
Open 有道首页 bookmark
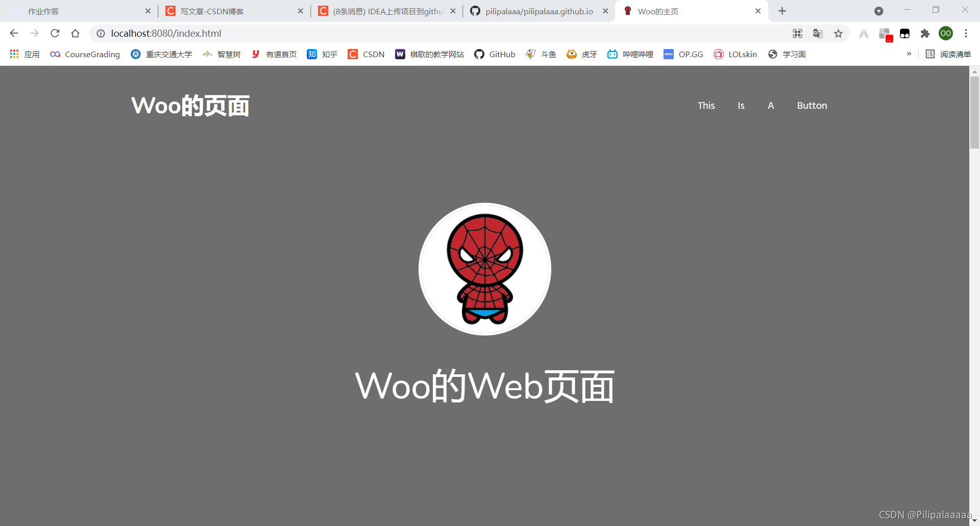coord(274,54)
